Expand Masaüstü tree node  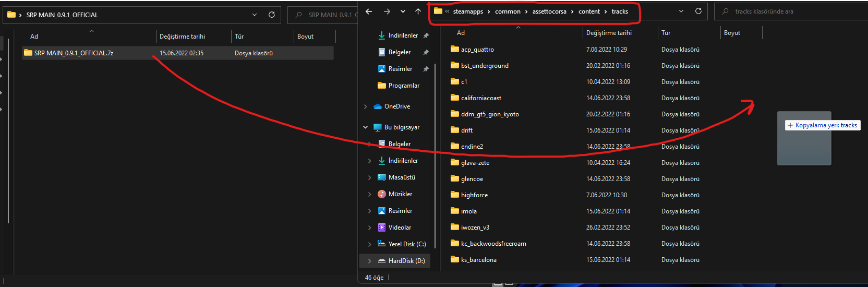[369, 177]
